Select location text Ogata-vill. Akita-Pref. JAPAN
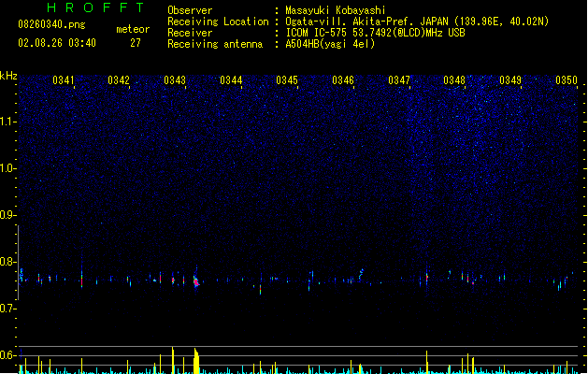 point(368,22)
